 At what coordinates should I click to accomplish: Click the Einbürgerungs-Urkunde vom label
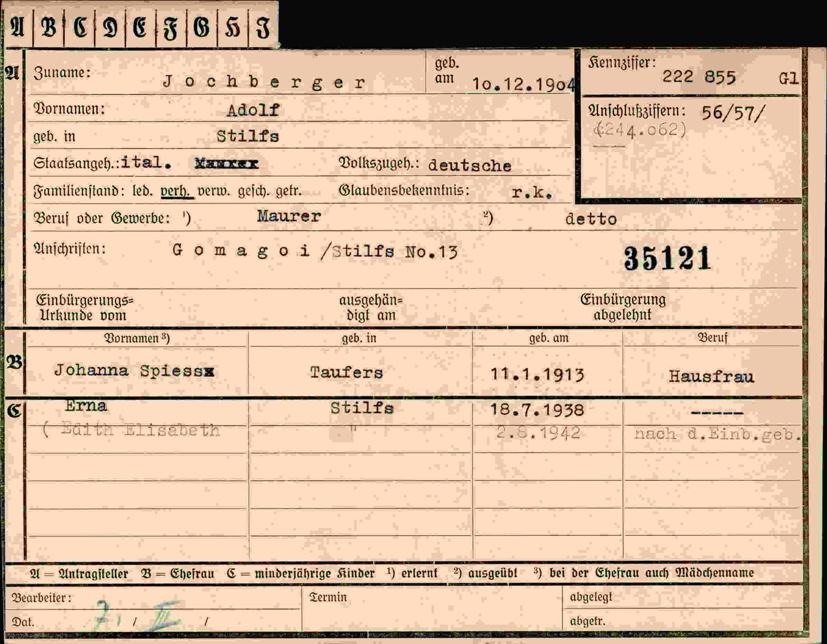pyautogui.click(x=85, y=307)
